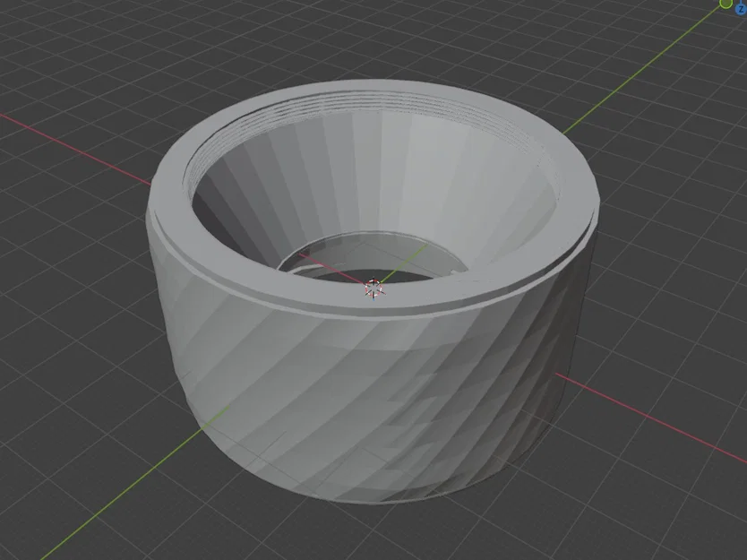
Task: Select the gray threaded ring mesh object
Action: [x=373, y=290]
